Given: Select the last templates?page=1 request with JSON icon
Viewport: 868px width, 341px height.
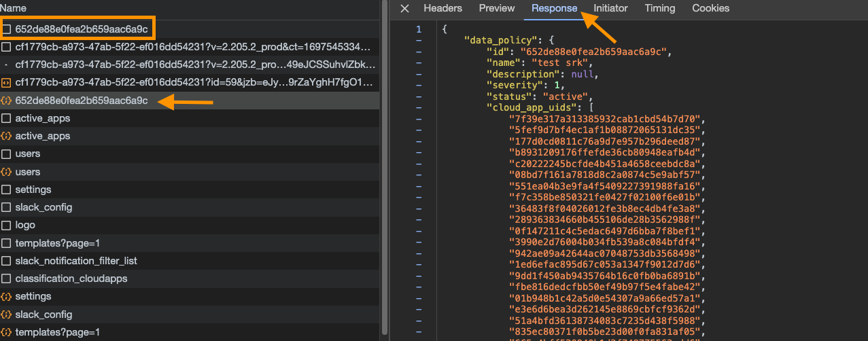Looking at the screenshot, I should tap(57, 332).
